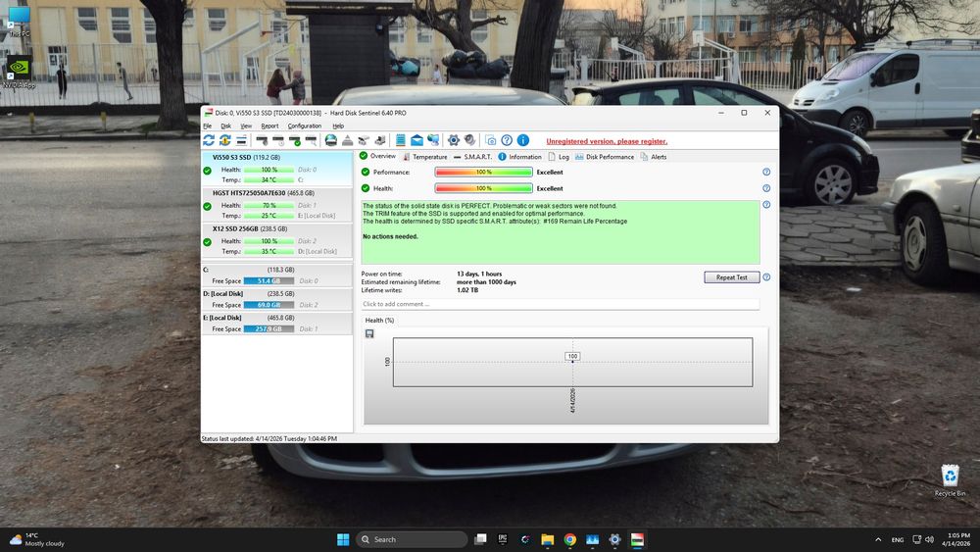Click the stacked-lines menu toolbar icon
The width and height of the screenshot is (980, 552).
(241, 140)
